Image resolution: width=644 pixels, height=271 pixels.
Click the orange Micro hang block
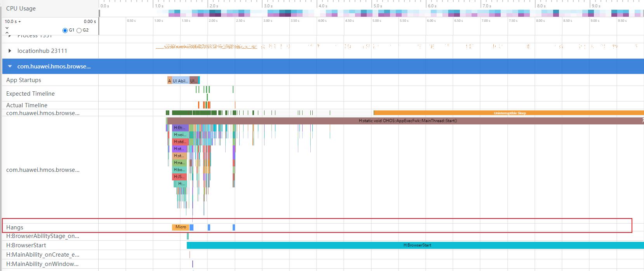(x=180, y=227)
